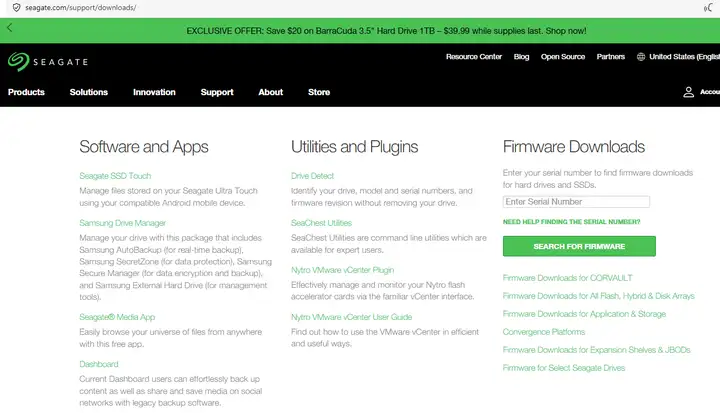Open the Solutions menu
720x413 pixels.
89,92
